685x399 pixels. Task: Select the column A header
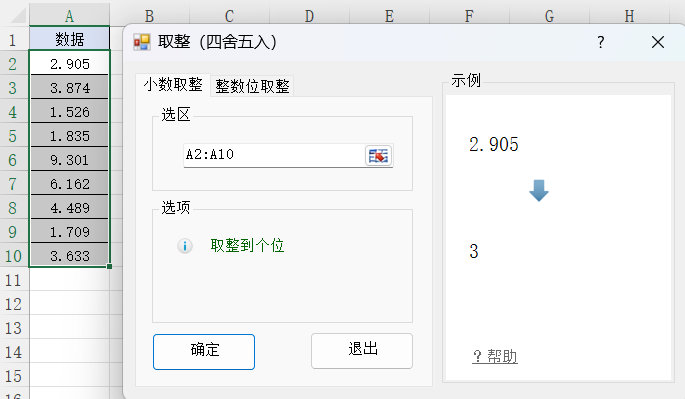(69, 16)
